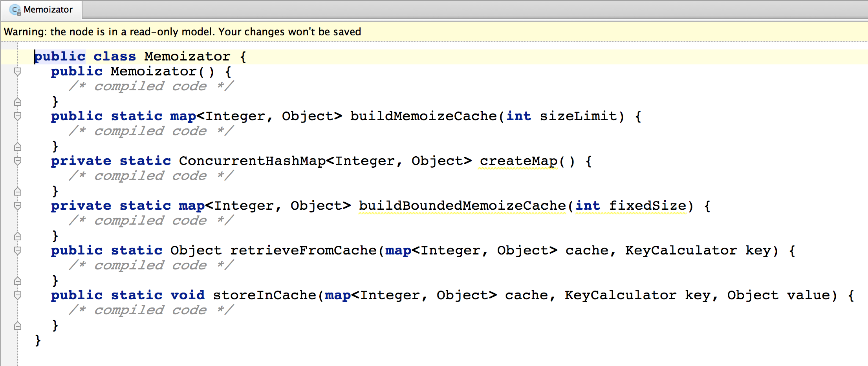Click the sizeLimit parameter name
Screen dimensions: 868x366
coord(577,116)
